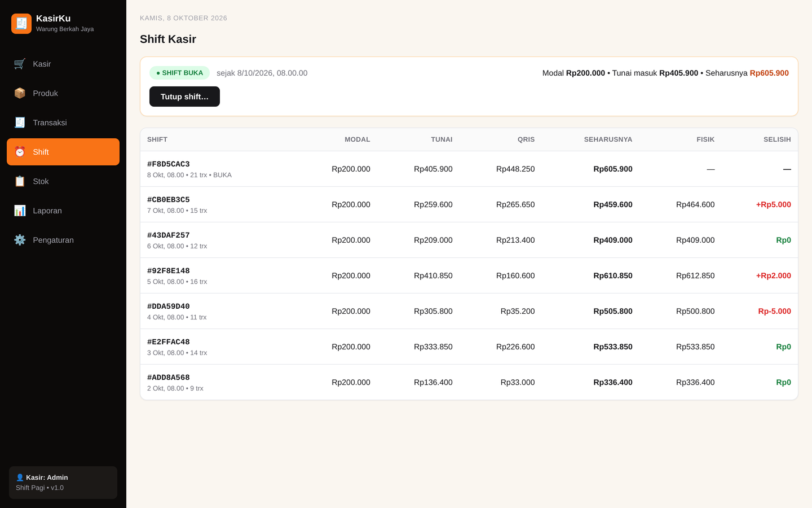The image size is (812, 508).
Task: Click seharusnya amount Rp336.400
Action: [x=613, y=382]
